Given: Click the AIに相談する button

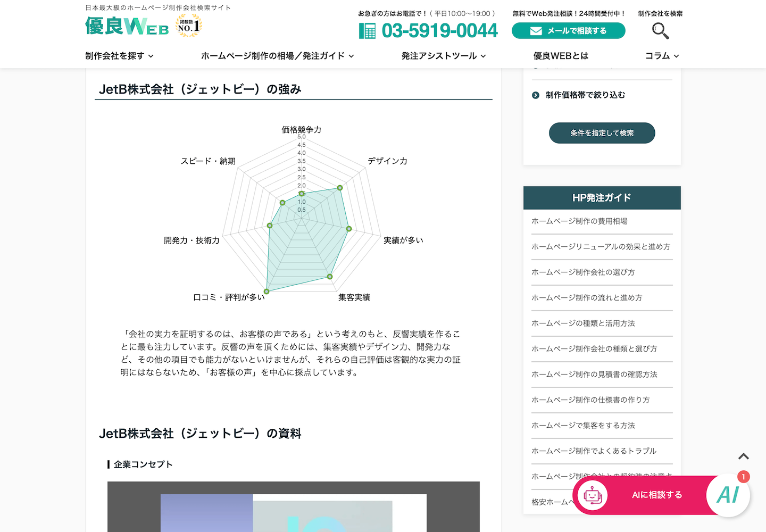Looking at the screenshot, I should coord(657,495).
